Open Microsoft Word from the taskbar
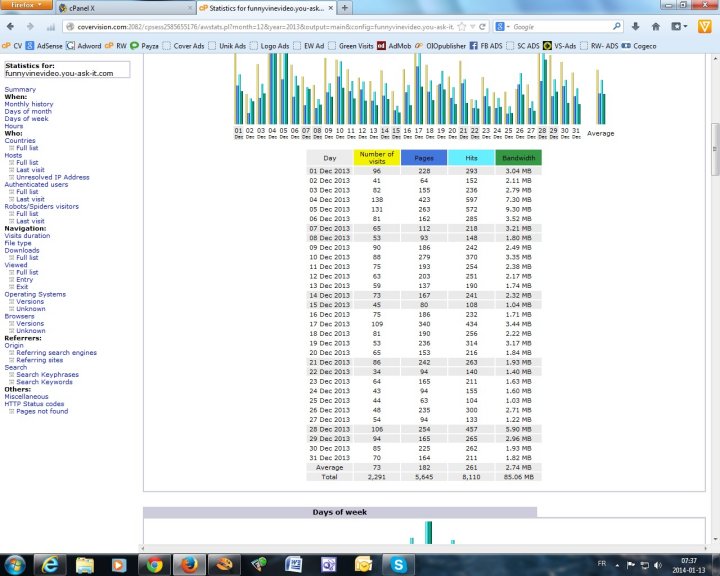 [x=294, y=563]
